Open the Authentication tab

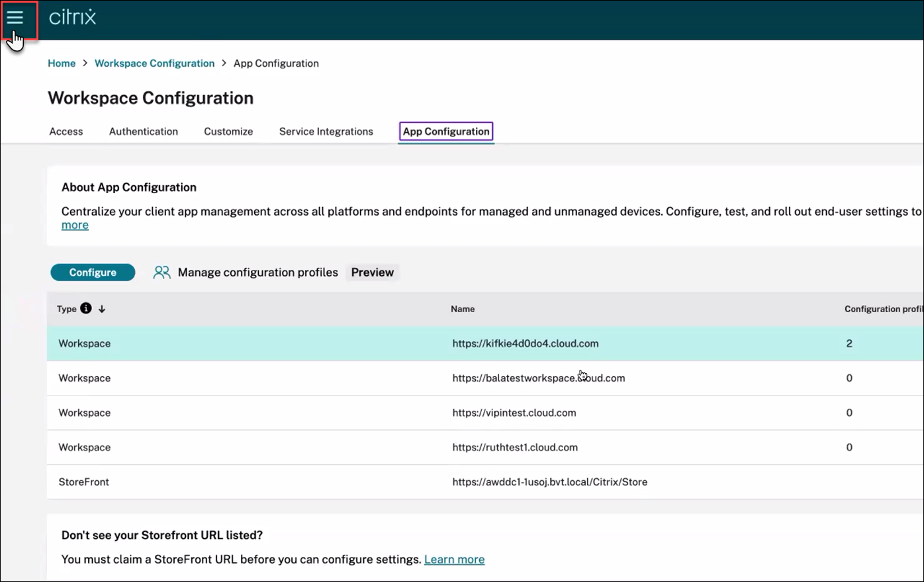pos(143,131)
